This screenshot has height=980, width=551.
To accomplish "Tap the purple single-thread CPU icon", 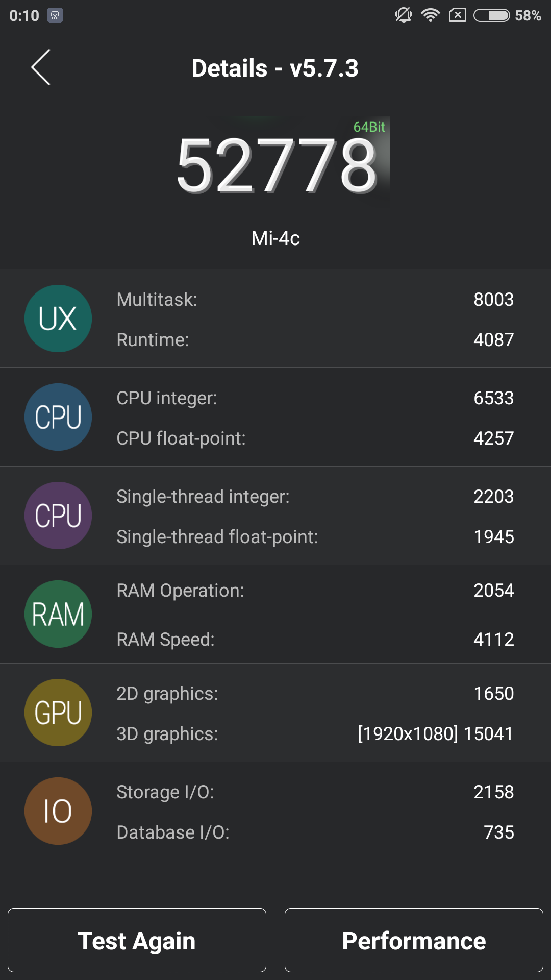I will (58, 516).
